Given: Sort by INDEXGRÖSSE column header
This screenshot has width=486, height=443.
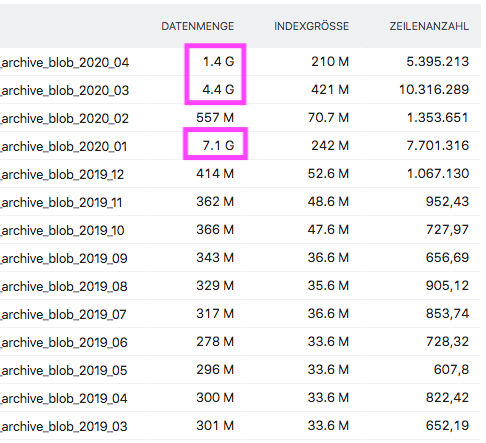Looking at the screenshot, I should click(311, 26).
